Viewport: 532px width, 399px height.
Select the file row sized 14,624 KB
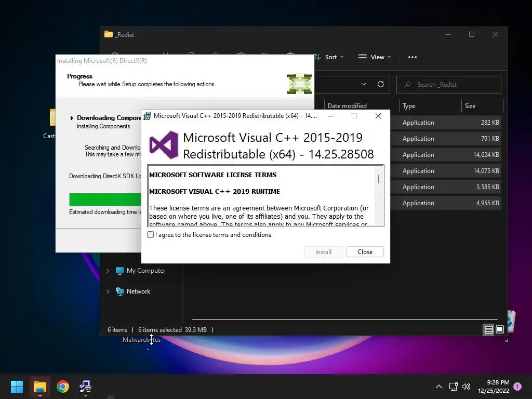click(445, 155)
